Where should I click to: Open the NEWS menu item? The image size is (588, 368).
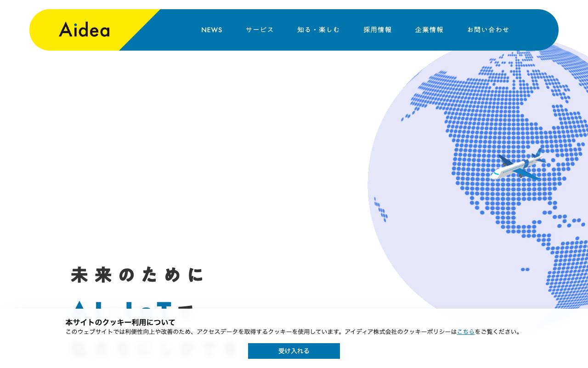[212, 30]
